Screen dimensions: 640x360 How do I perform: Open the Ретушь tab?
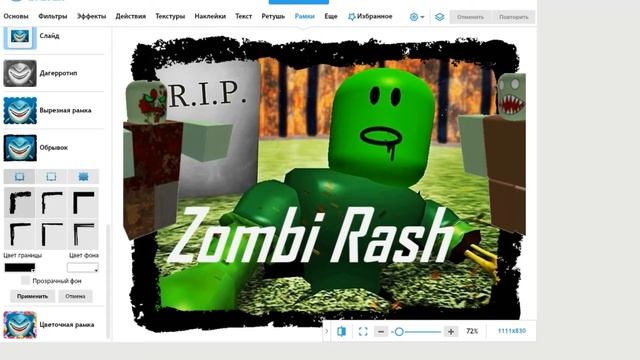click(x=273, y=16)
